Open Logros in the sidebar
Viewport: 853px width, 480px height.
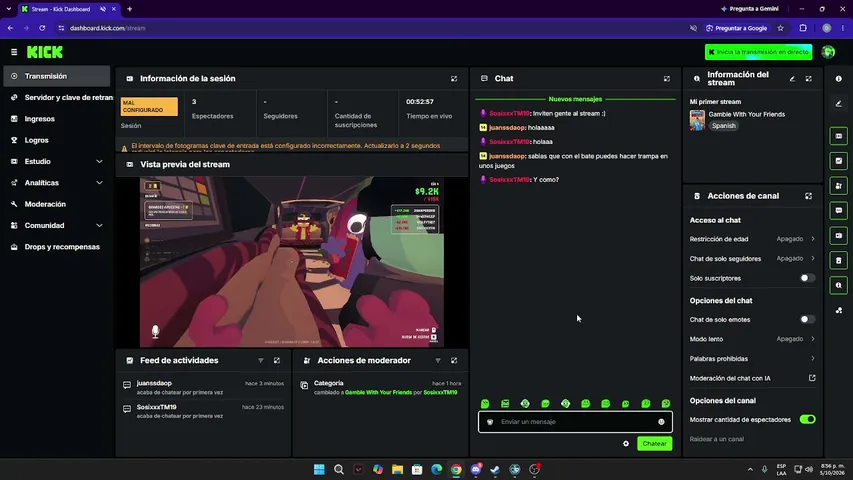57,140
